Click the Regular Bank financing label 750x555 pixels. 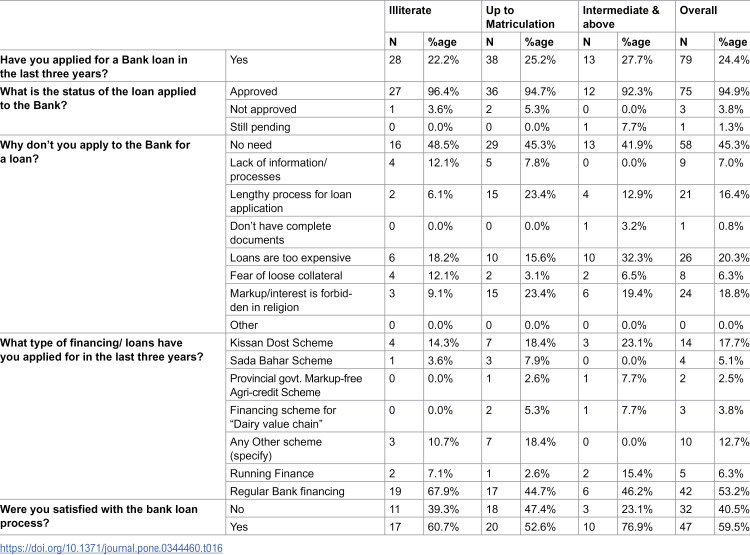tap(287, 491)
